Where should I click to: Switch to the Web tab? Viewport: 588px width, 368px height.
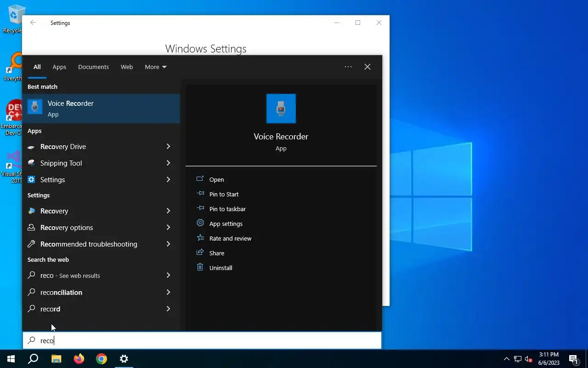tap(127, 67)
